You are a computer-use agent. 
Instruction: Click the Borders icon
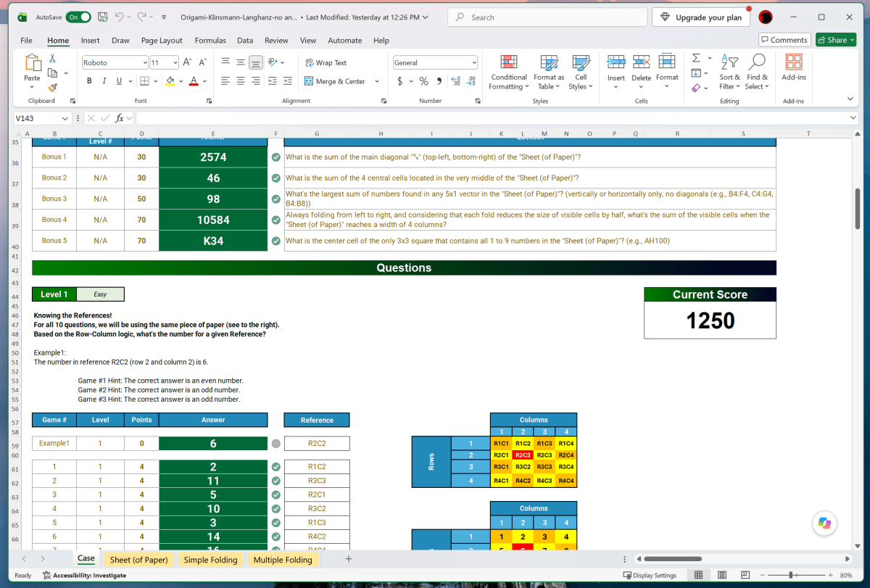[144, 81]
